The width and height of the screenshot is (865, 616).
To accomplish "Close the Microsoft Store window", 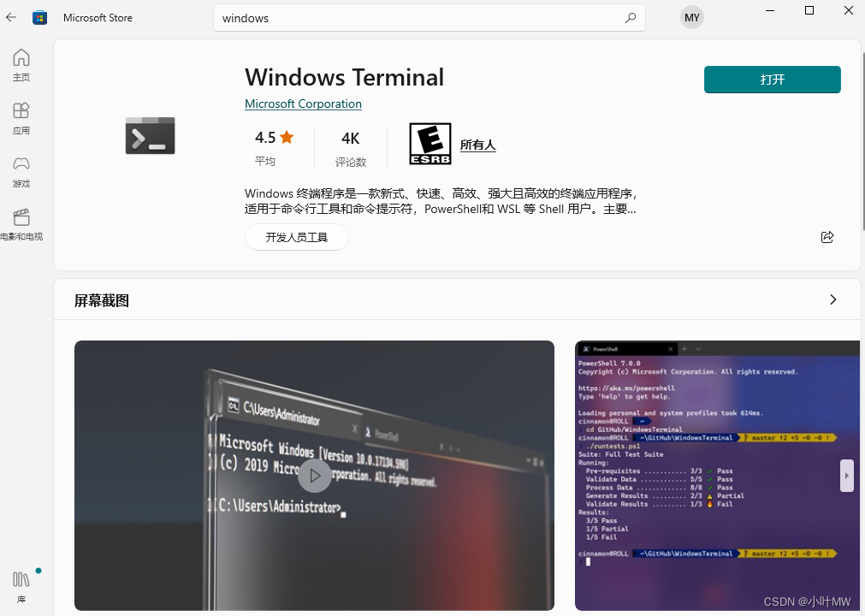I will point(849,10).
